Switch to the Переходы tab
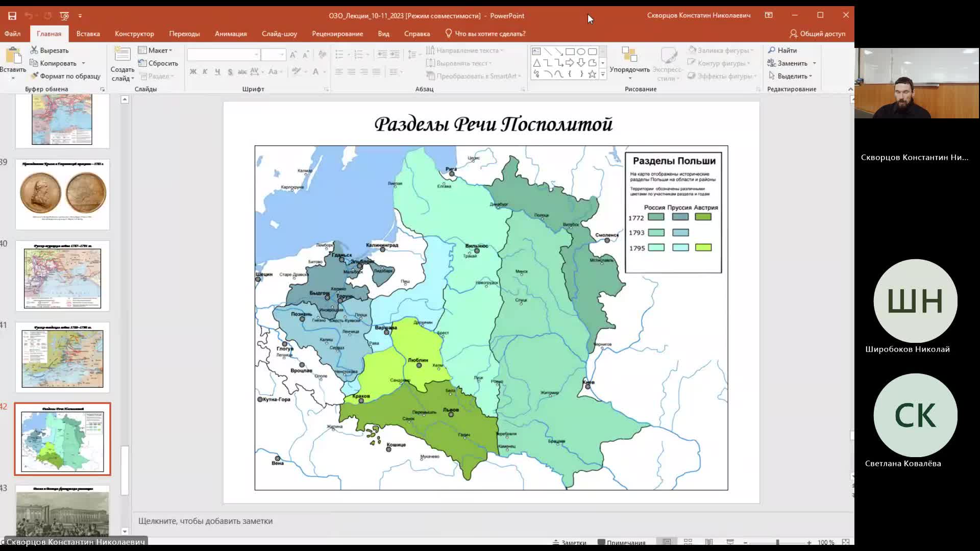Image resolution: width=980 pixels, height=551 pixels. 184,34
